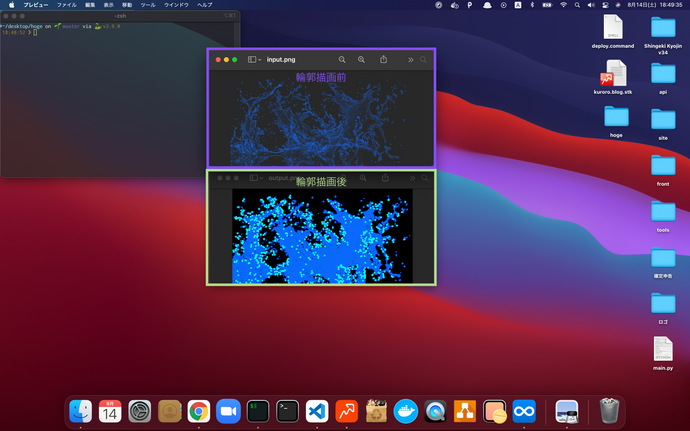The image size is (690, 431).
Task: Open Docker from the Dock
Action: (406, 411)
